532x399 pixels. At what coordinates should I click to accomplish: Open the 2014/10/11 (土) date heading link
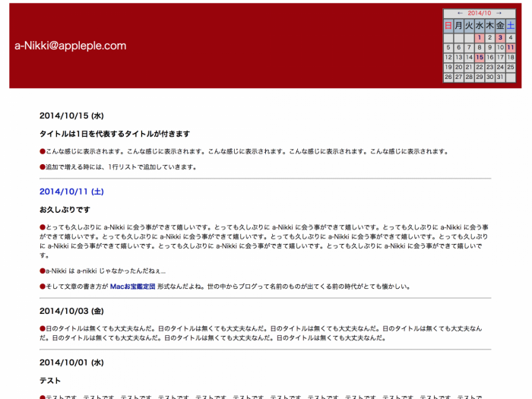pyautogui.click(x=71, y=192)
